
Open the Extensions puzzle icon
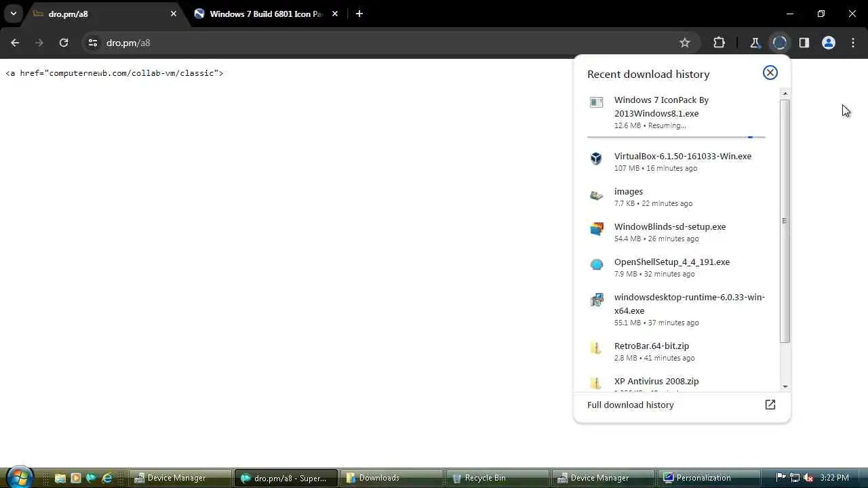[x=719, y=43]
